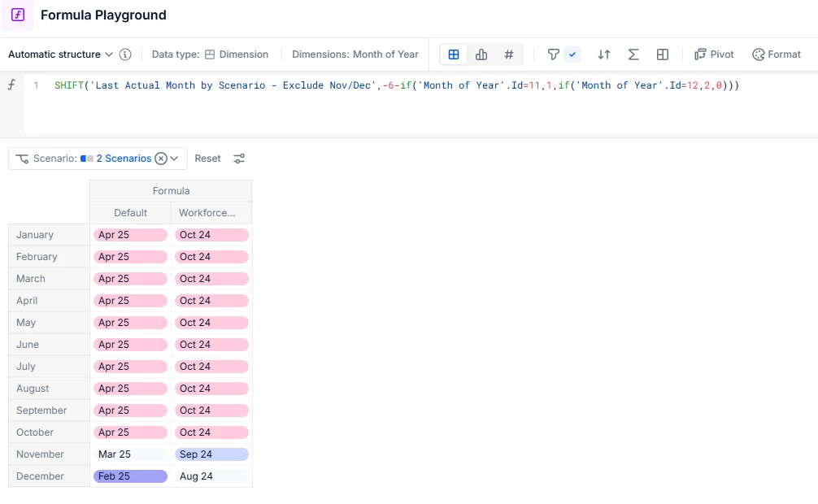Screen dimensions: 818x504
Task: Select the September row header
Action: point(49,410)
